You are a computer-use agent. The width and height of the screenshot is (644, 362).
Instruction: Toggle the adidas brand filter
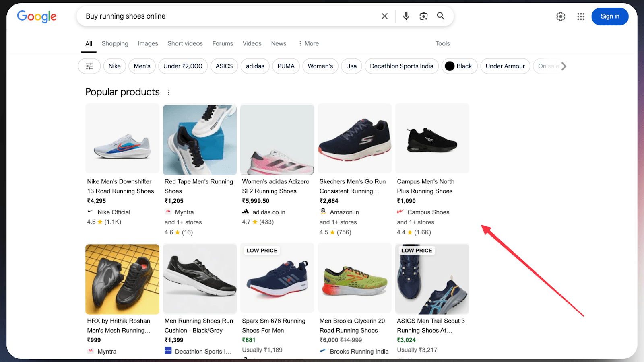(255, 66)
